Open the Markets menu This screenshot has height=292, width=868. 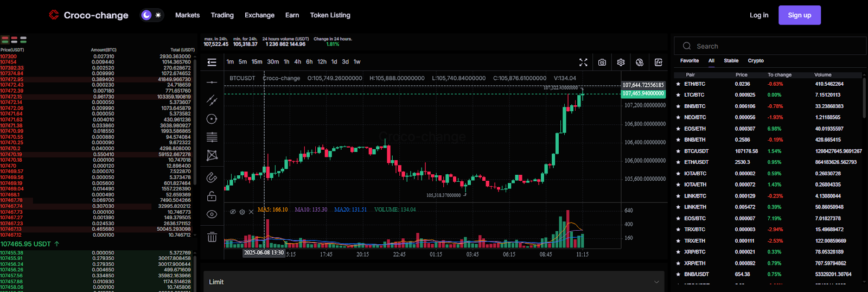(187, 15)
